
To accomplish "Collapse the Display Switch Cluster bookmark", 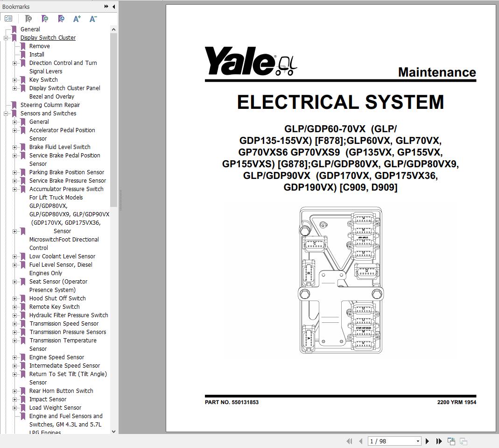I will pos(6,38).
